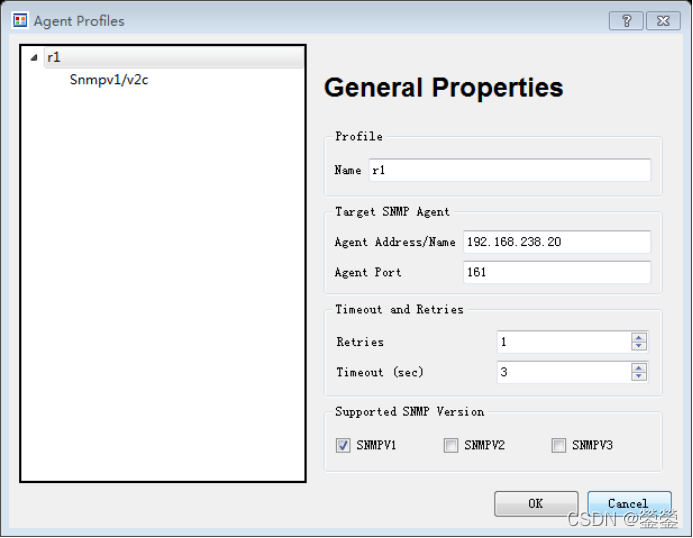Enable the SNMPV3 checkbox
The height and width of the screenshot is (538, 693).
[x=559, y=445]
